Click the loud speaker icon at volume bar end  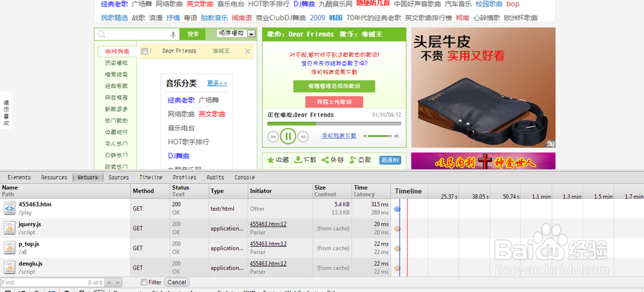(397, 136)
